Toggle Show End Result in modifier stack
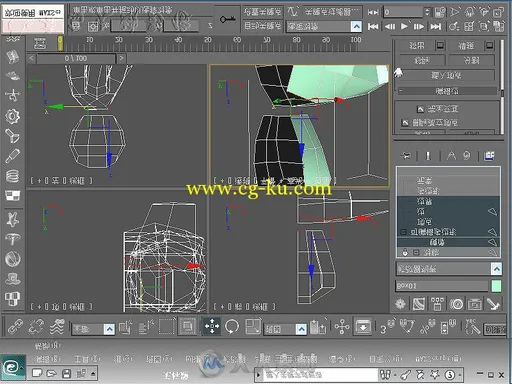The width and height of the screenshot is (512, 384). (x=428, y=156)
